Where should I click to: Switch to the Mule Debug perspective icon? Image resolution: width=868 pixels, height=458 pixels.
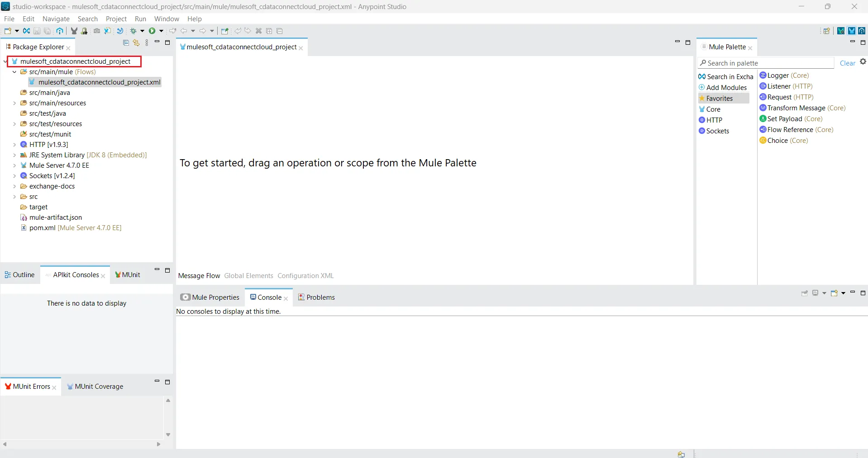pyautogui.click(x=841, y=31)
